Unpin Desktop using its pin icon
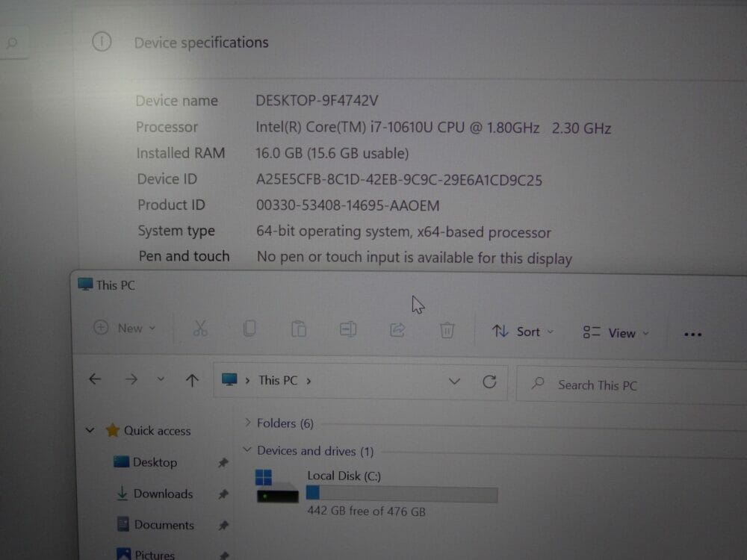 (223, 462)
